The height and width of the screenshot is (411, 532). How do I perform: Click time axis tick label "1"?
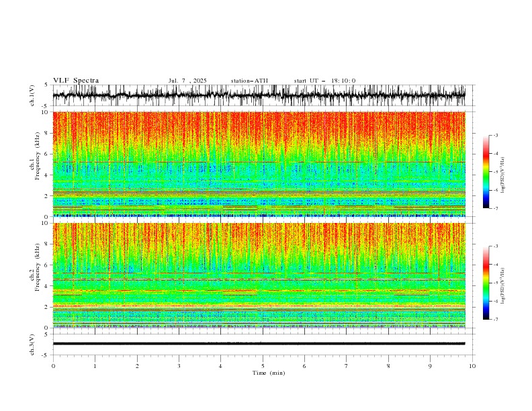click(x=95, y=366)
